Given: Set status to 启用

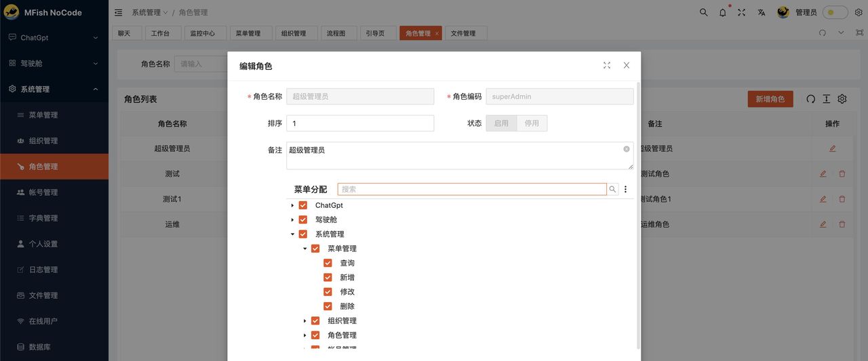Looking at the screenshot, I should coord(501,123).
